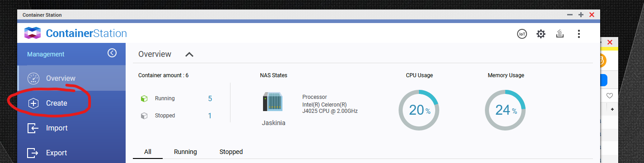Open the IoT icon in header

click(522, 34)
